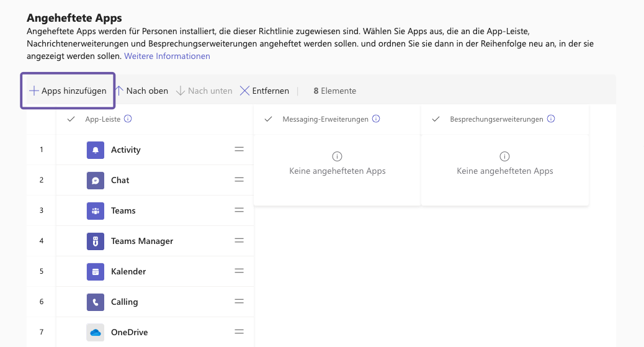This screenshot has width=644, height=347.
Task: Click info icon next to App-Leiste
Action: coord(128,119)
